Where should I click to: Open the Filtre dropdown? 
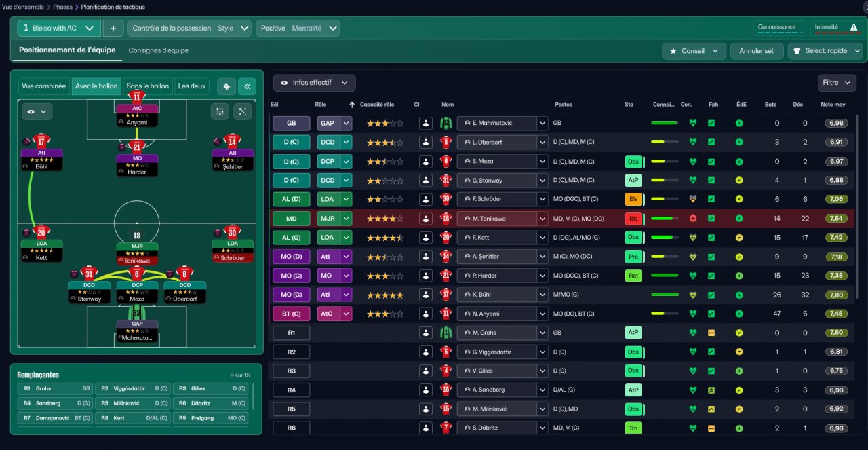[x=837, y=83]
